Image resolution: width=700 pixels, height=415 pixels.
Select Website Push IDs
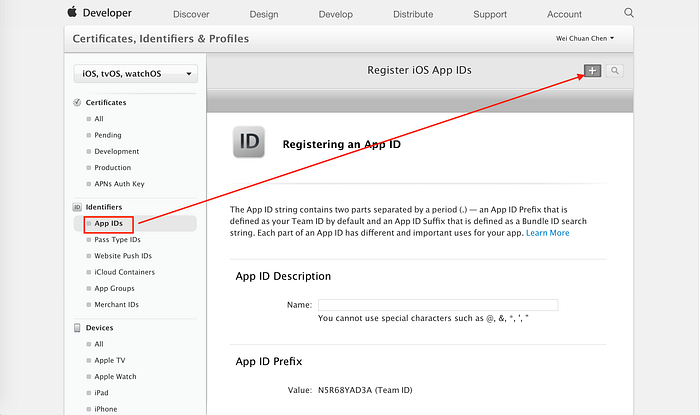coord(123,256)
